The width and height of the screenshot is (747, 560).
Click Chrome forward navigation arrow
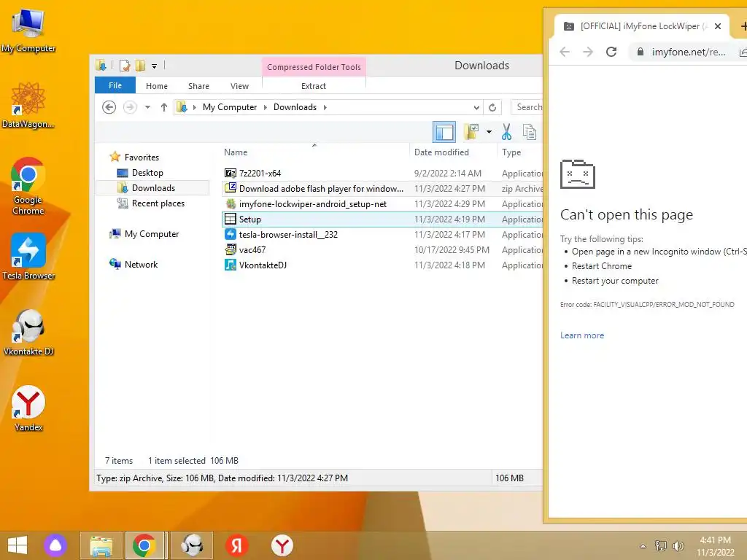pos(588,52)
